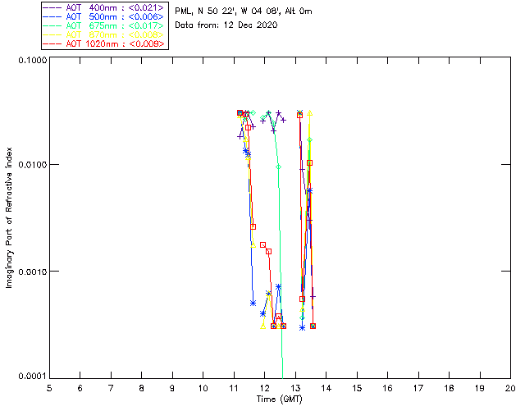This screenshot has height=420, width=525.
Task: Click the x-axis tick label '20'
Action: click(510, 388)
